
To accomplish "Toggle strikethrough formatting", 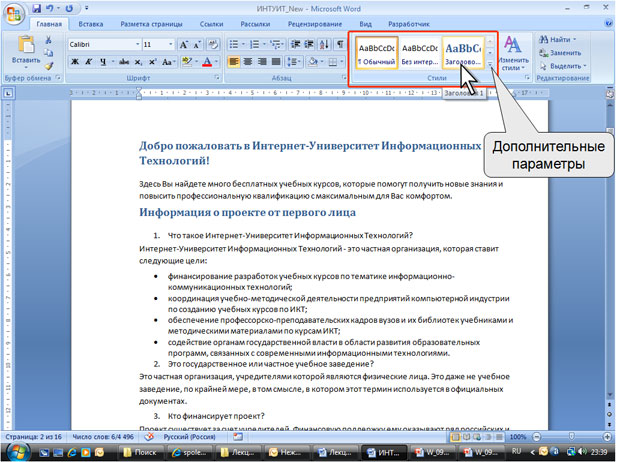I will coord(124,62).
